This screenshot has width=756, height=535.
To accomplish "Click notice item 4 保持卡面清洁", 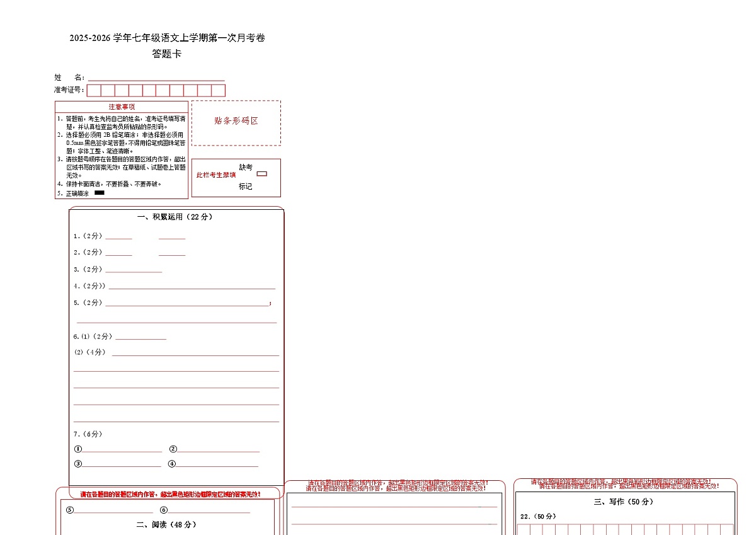I will (110, 184).
